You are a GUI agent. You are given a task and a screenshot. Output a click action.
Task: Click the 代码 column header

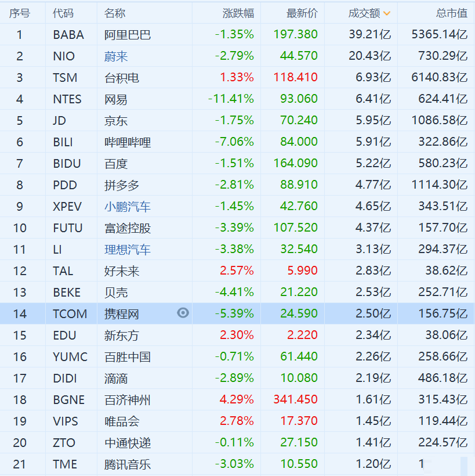tap(63, 13)
